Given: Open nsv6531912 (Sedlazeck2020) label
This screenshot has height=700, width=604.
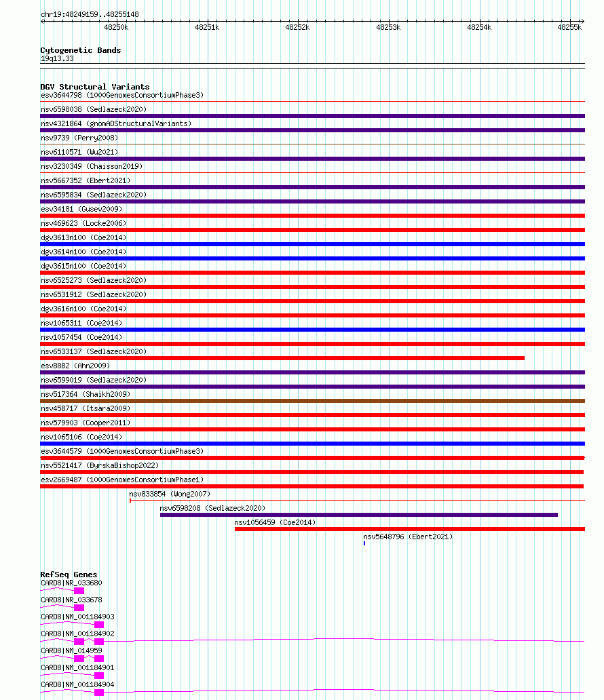Looking at the screenshot, I should click(x=94, y=295).
